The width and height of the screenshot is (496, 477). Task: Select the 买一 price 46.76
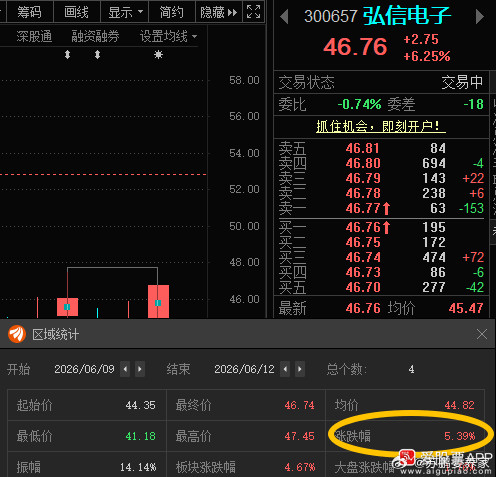[x=363, y=227]
